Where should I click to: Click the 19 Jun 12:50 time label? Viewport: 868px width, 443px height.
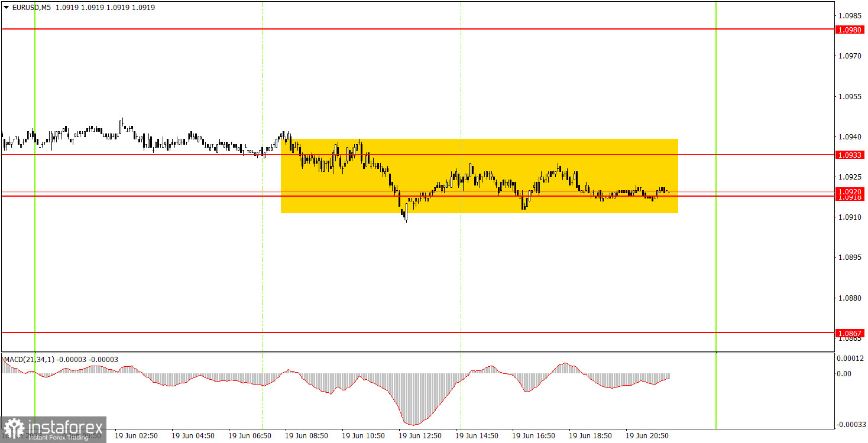tap(419, 435)
